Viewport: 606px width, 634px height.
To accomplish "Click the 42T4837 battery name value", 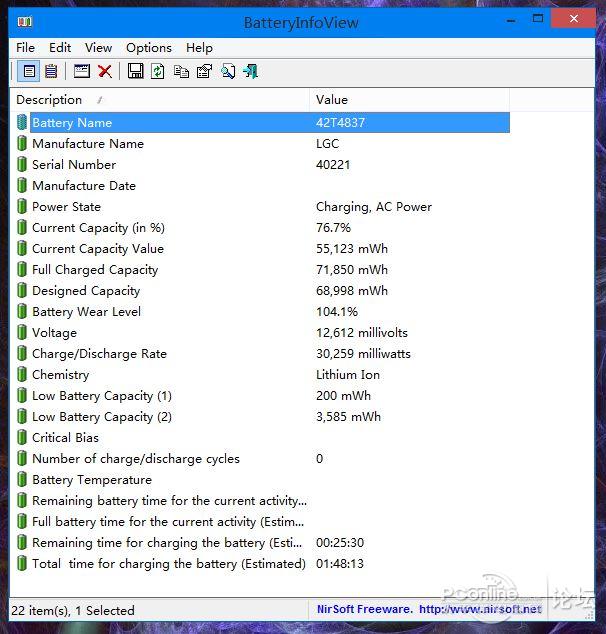I will [x=340, y=123].
